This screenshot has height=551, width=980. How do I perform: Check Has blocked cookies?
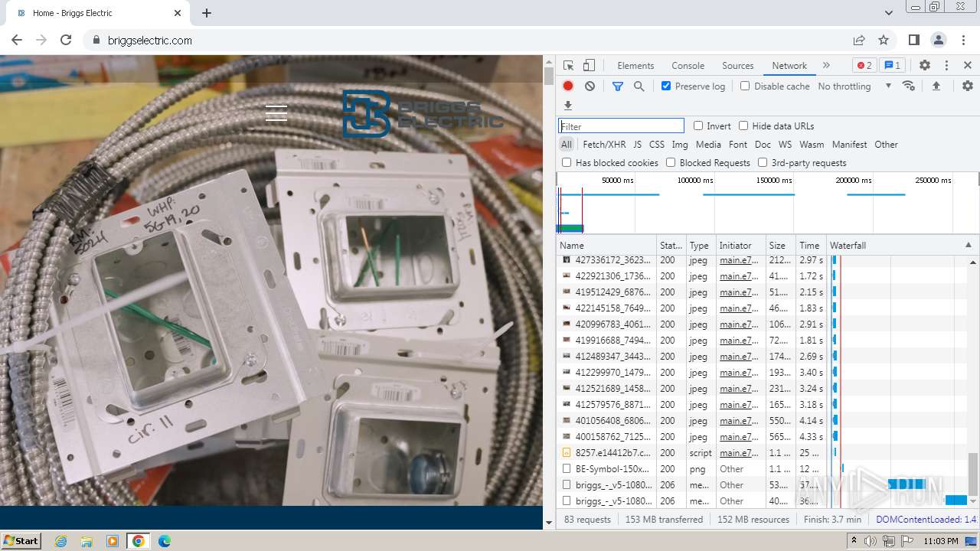click(567, 163)
